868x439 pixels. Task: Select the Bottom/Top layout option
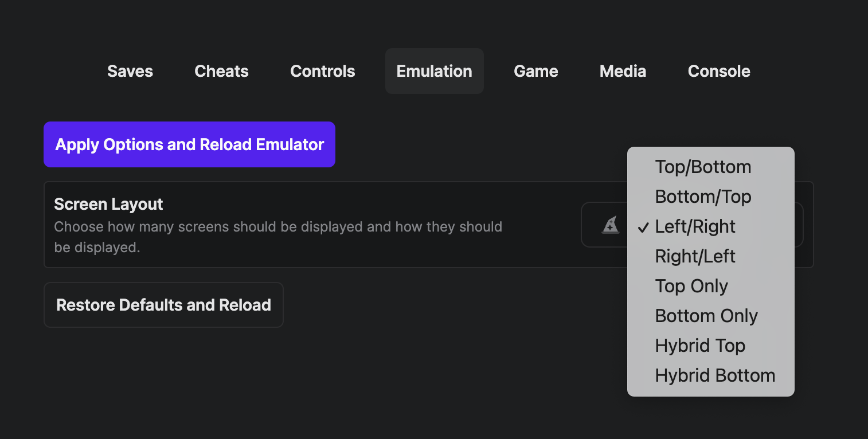703,197
